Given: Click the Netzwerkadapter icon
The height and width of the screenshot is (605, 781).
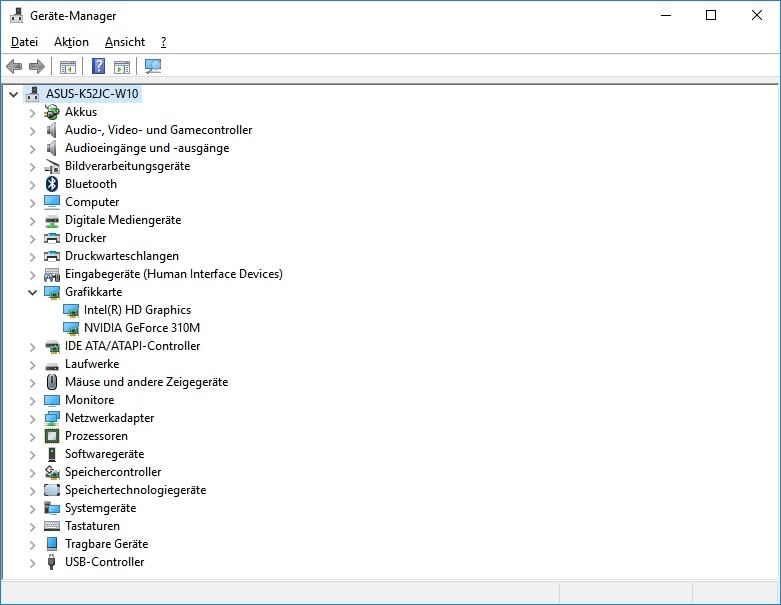Looking at the screenshot, I should 52,418.
